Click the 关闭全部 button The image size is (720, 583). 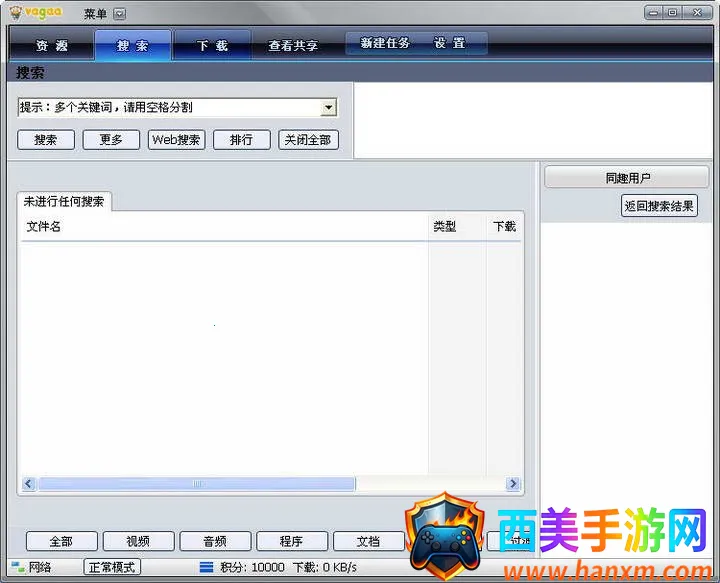pyautogui.click(x=308, y=140)
